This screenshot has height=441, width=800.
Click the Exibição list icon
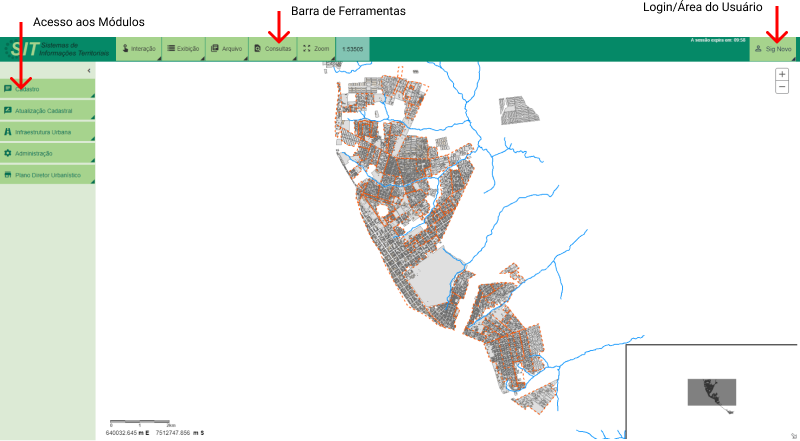coord(171,48)
